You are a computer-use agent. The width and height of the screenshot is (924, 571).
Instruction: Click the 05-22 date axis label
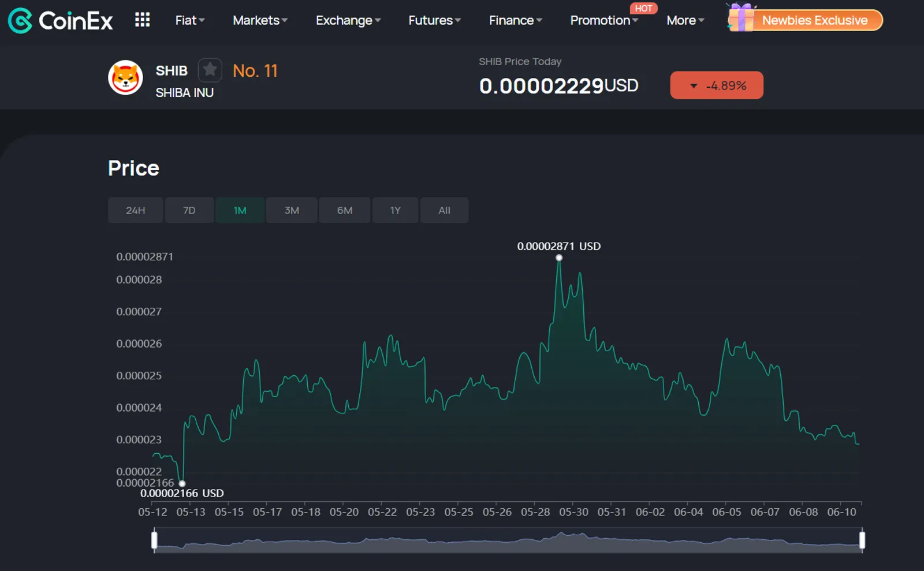tap(382, 512)
